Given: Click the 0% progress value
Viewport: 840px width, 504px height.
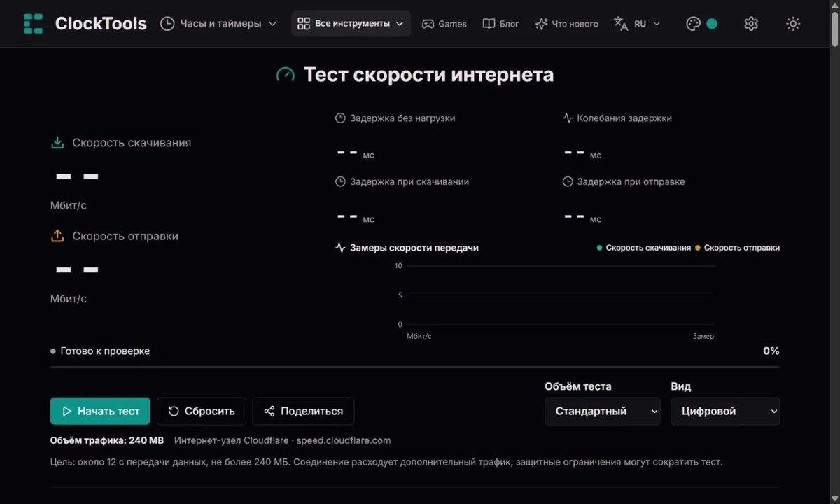Looking at the screenshot, I should point(771,351).
